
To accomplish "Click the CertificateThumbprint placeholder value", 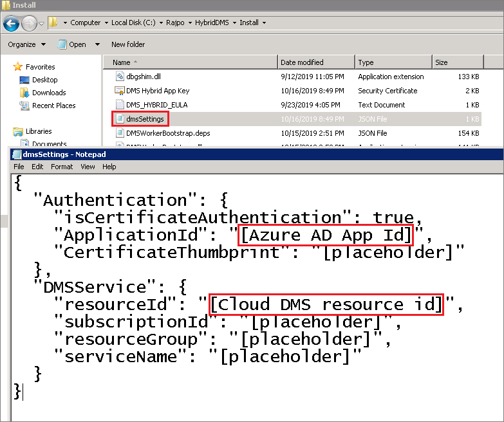I will 388,252.
